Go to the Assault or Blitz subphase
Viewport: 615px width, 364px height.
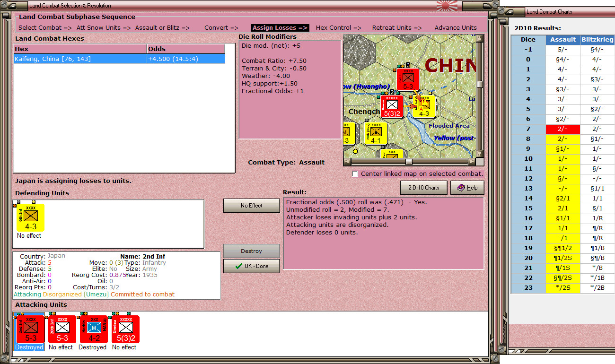[x=162, y=28]
